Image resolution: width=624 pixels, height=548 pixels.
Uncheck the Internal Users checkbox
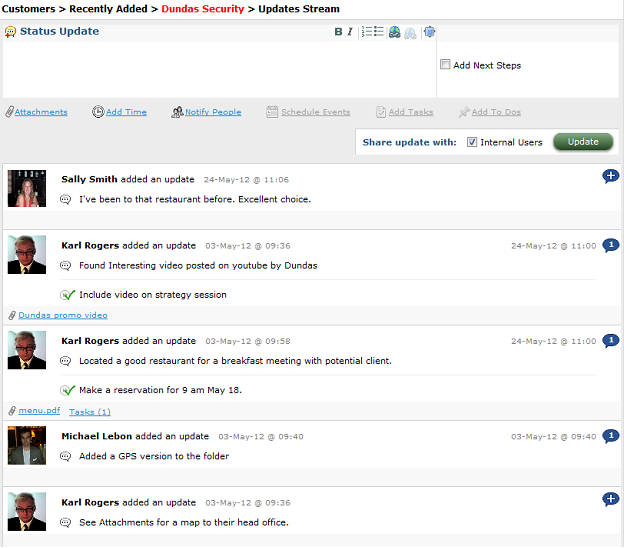pyautogui.click(x=472, y=142)
